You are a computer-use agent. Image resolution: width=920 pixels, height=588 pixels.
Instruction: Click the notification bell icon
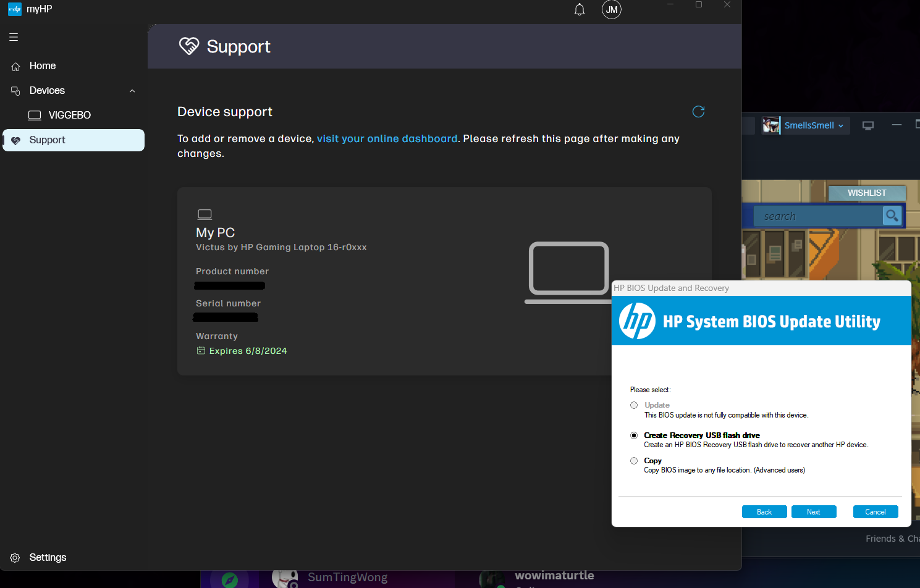[580, 9]
